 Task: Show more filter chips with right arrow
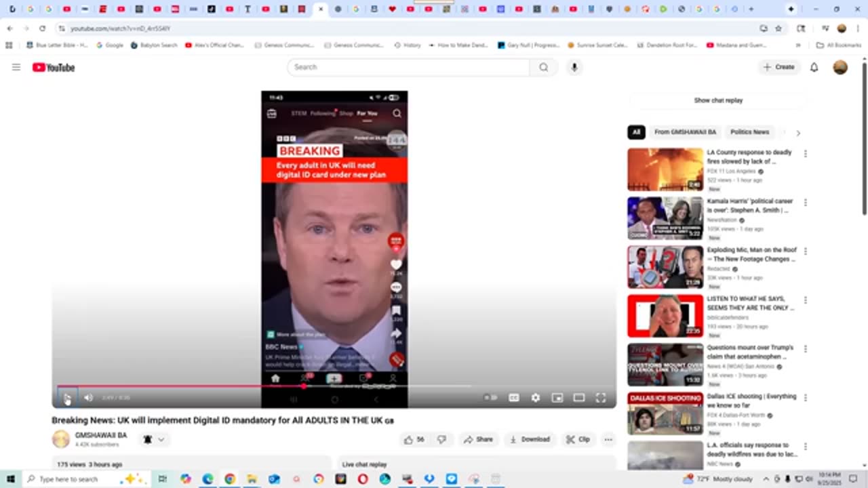[797, 133]
